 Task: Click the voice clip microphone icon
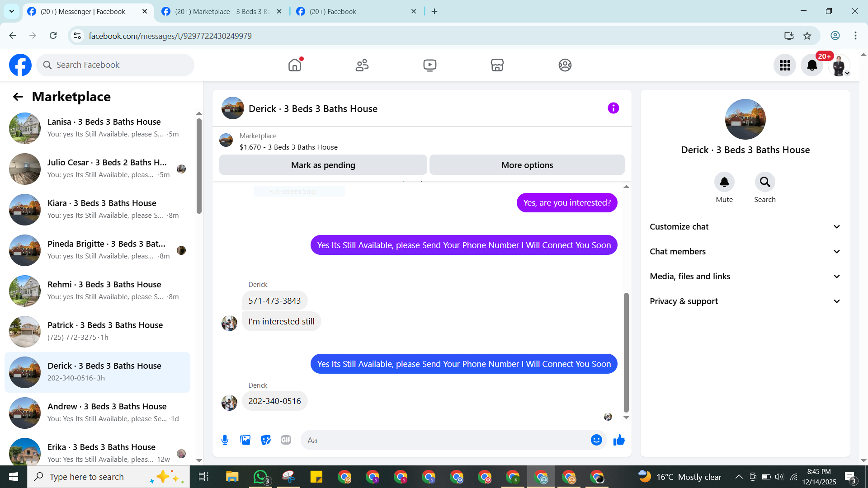click(x=225, y=440)
